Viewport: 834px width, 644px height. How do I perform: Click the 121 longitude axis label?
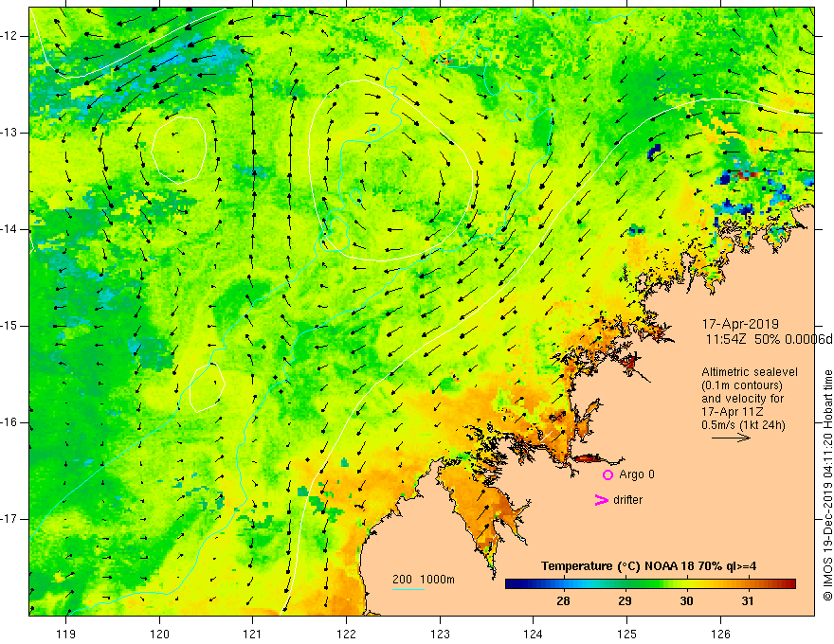point(253,635)
